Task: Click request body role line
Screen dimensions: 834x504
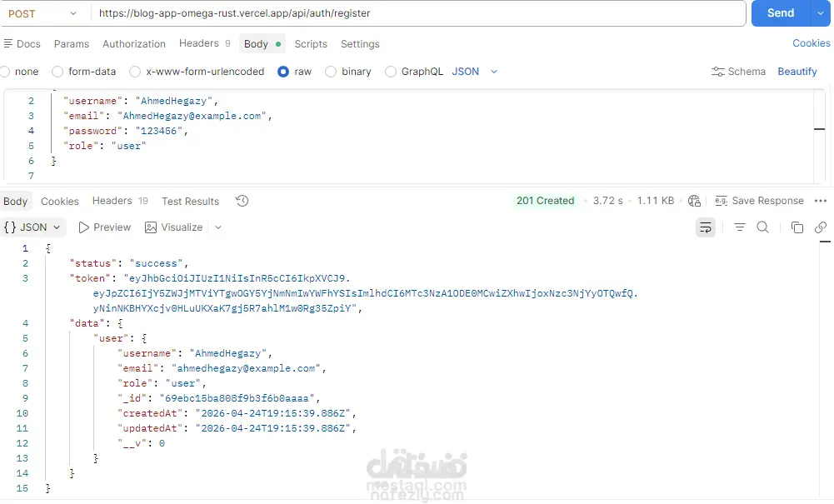Action: pos(105,146)
